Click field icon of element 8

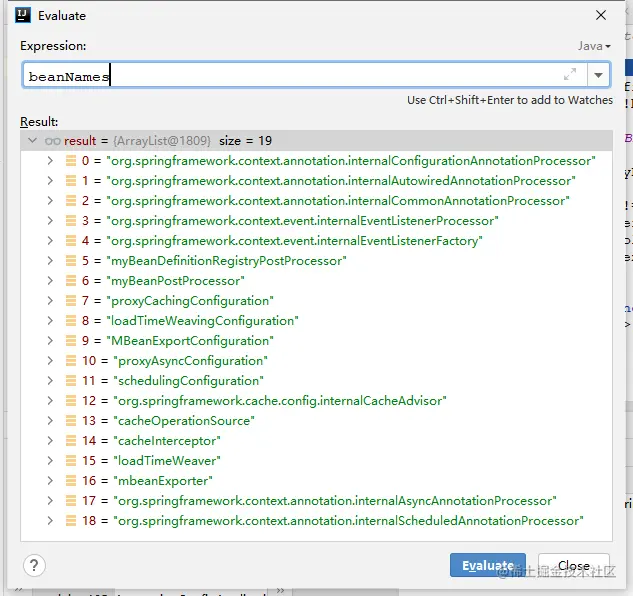(x=71, y=321)
